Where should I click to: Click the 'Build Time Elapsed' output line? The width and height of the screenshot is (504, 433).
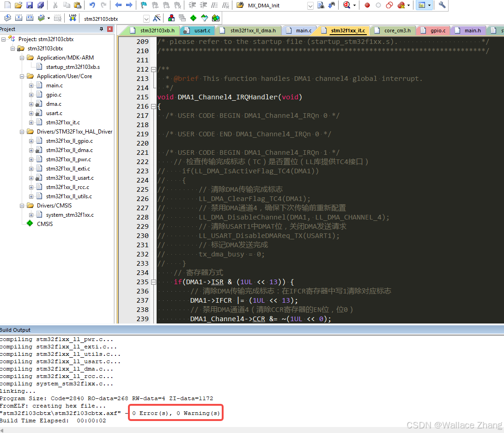(53, 421)
